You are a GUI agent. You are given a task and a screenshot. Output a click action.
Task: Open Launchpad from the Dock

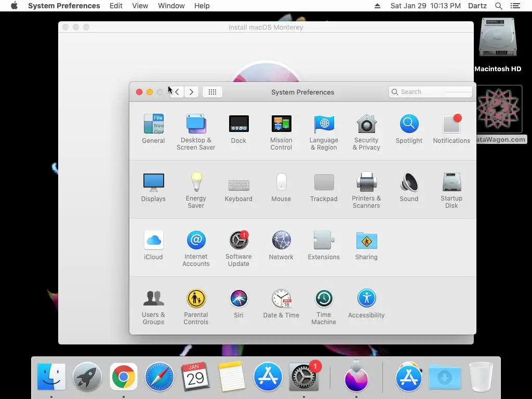pyautogui.click(x=87, y=377)
